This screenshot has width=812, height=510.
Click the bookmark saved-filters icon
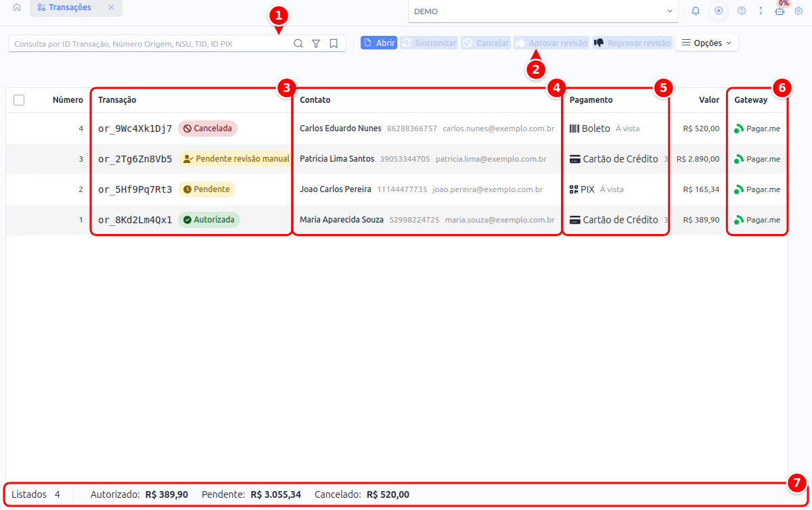(334, 43)
